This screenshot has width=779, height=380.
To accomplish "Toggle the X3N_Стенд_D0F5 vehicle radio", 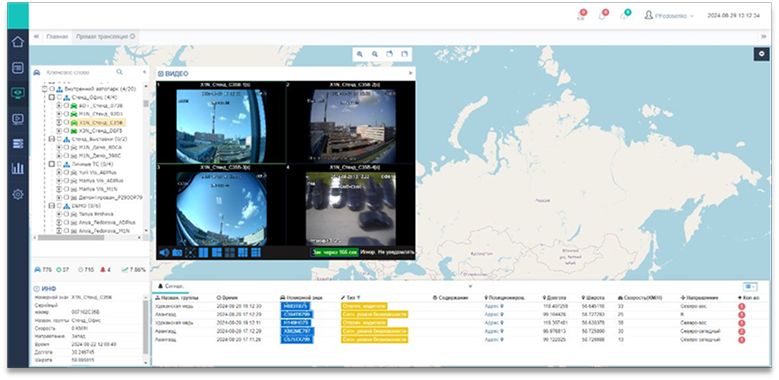I will pyautogui.click(x=66, y=131).
